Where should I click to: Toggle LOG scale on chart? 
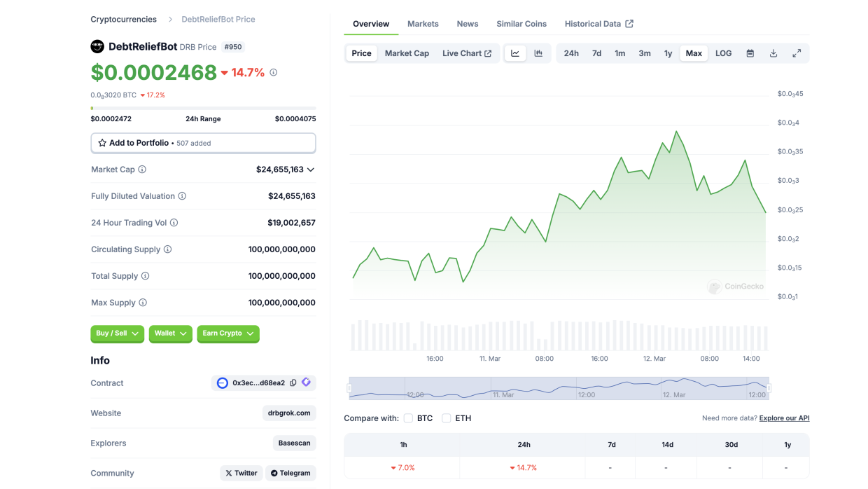coord(723,53)
